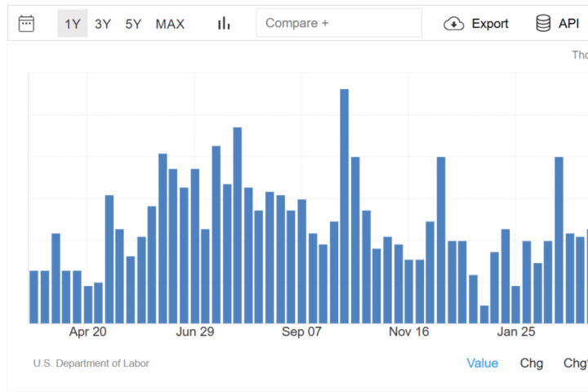Click the U.S. Department of Labor source
Viewport: 588px width, 392px height.
[x=91, y=363]
